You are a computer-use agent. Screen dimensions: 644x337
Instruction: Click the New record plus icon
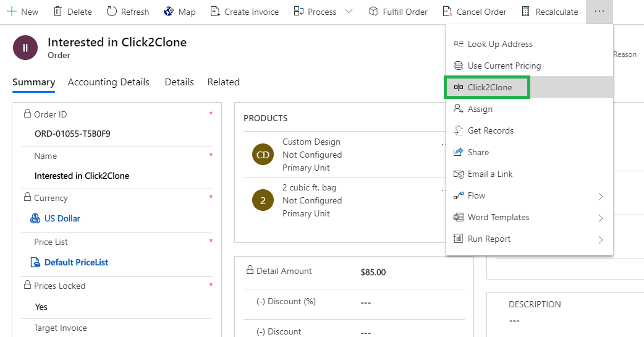11,12
